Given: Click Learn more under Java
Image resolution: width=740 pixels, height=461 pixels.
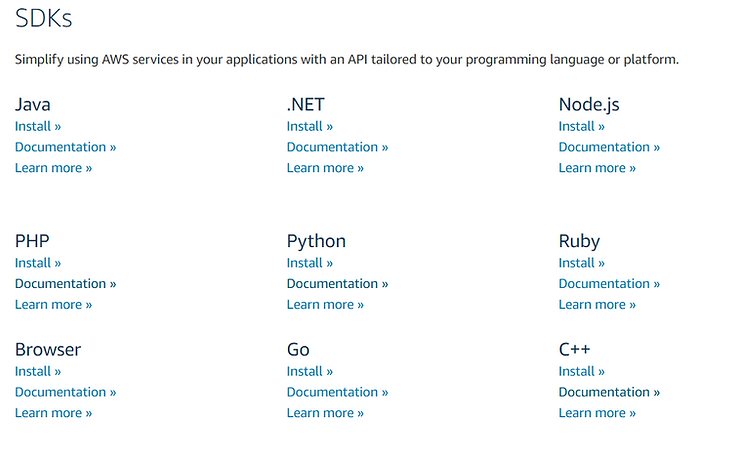Looking at the screenshot, I should [53, 168].
